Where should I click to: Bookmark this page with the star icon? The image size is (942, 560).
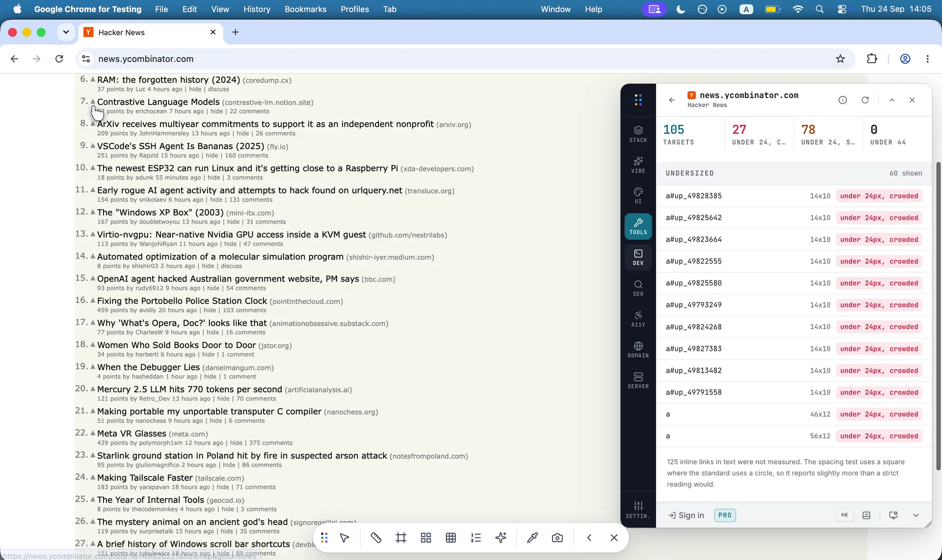coord(840,59)
